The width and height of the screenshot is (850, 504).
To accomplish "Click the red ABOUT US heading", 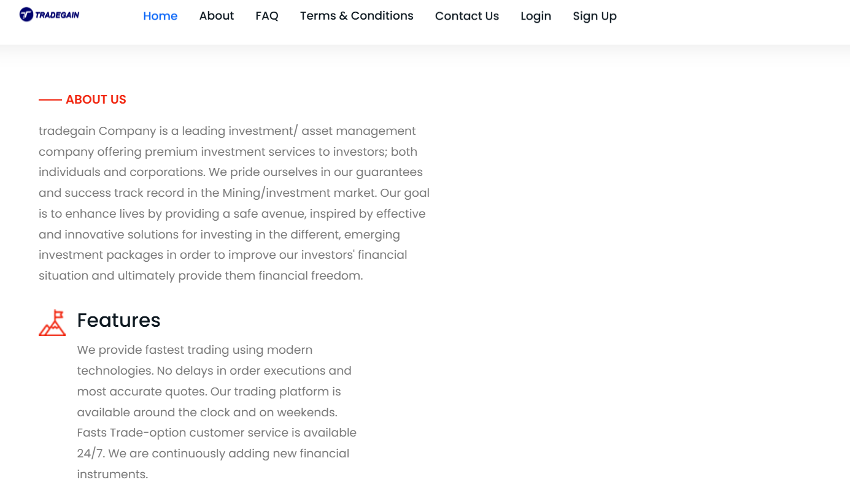I will coord(96,99).
